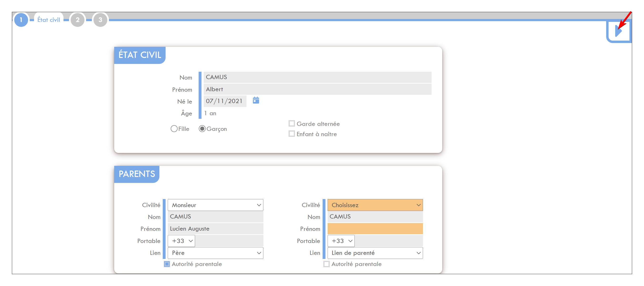Image resolution: width=644 pixels, height=286 pixels.
Task: Click first parent's portable number field
Action: pos(229,241)
